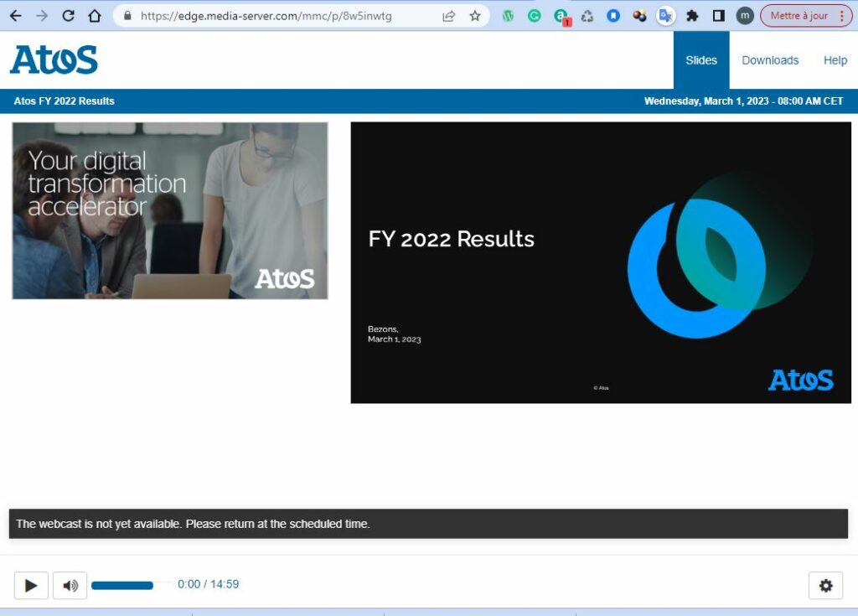Open the recycle arrows extension
This screenshot has width=858, height=616.
587,16
